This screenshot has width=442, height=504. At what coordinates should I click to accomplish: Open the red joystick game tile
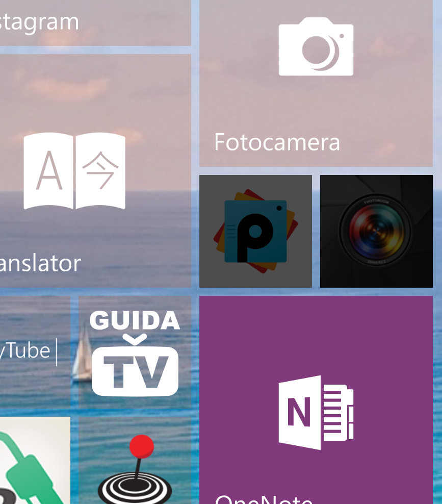tap(135, 460)
